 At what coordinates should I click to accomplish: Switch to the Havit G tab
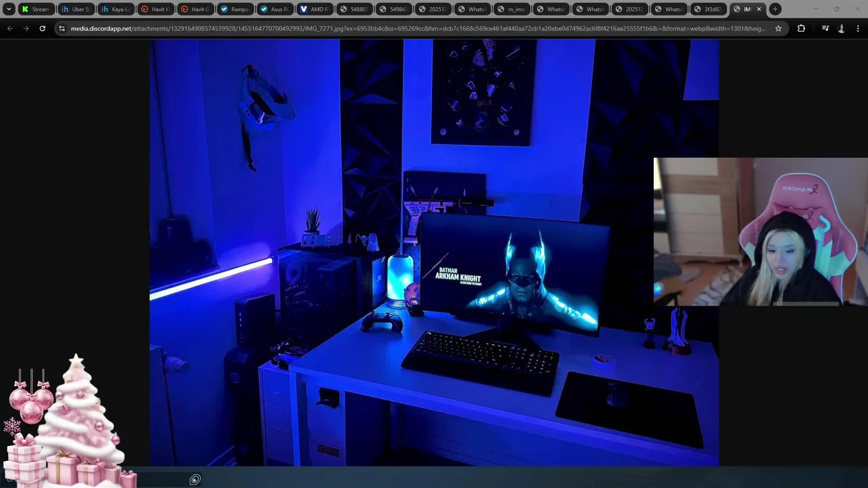click(x=195, y=9)
